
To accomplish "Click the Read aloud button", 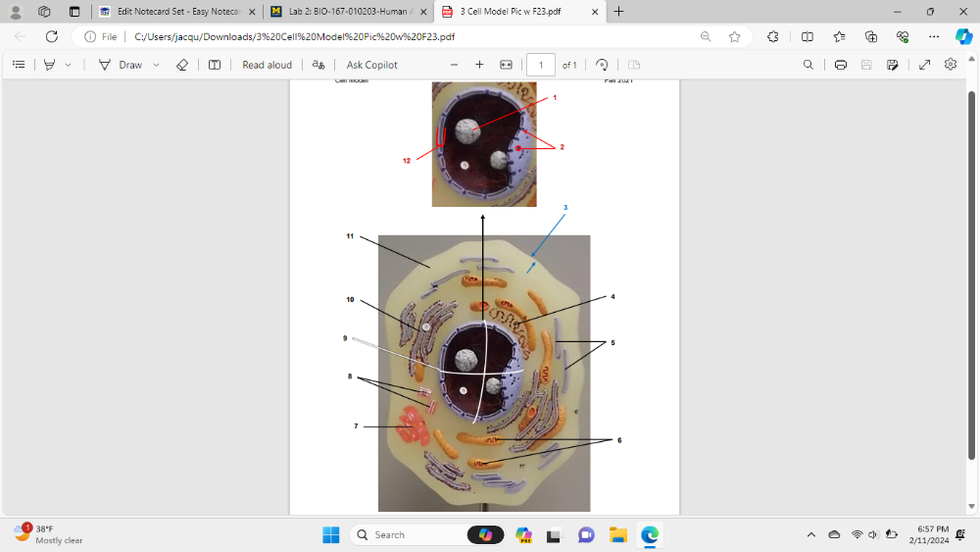I will click(x=267, y=65).
